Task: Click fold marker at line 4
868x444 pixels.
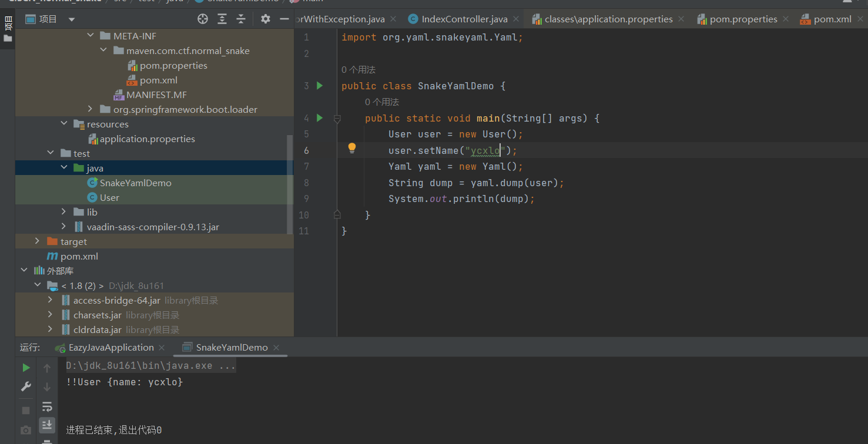Action: click(x=337, y=119)
